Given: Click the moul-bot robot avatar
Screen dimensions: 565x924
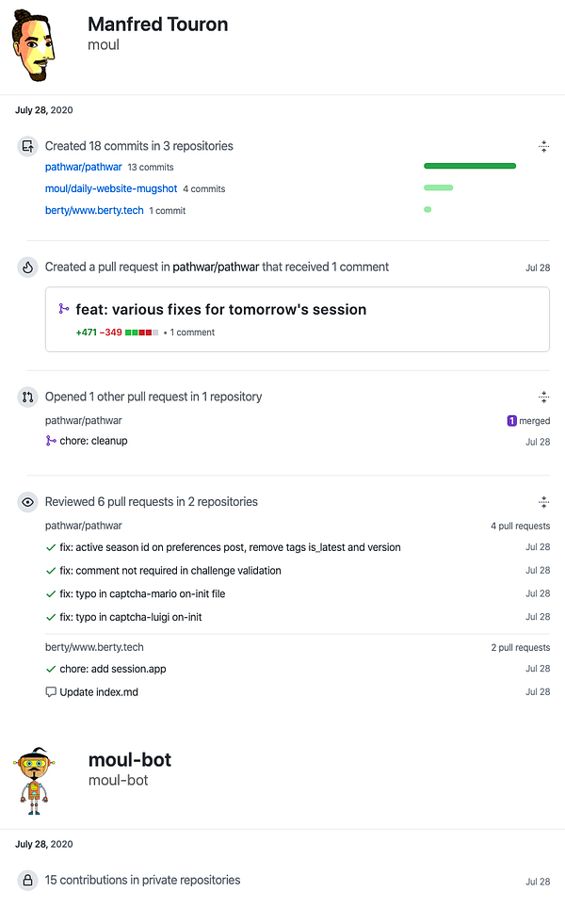Looking at the screenshot, I should [x=33, y=781].
